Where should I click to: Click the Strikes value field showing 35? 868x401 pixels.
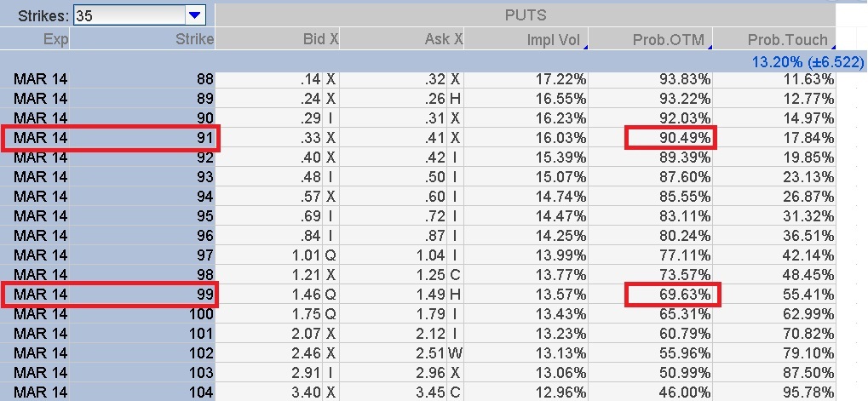[128, 14]
